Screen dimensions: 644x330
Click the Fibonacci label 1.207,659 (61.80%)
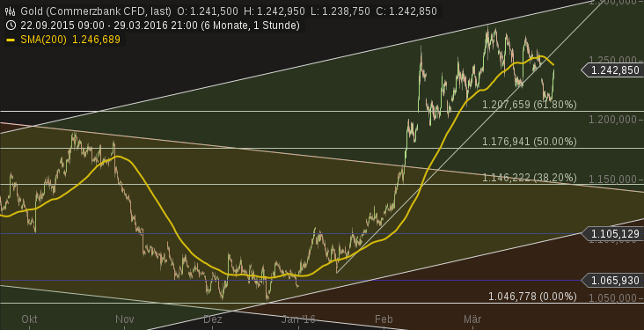click(x=530, y=105)
